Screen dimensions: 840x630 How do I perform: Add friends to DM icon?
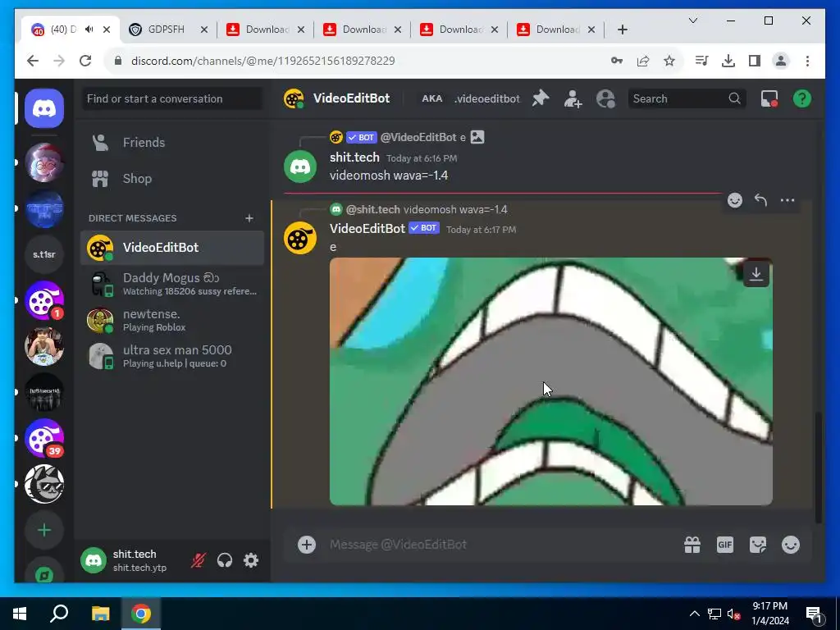[x=573, y=98]
